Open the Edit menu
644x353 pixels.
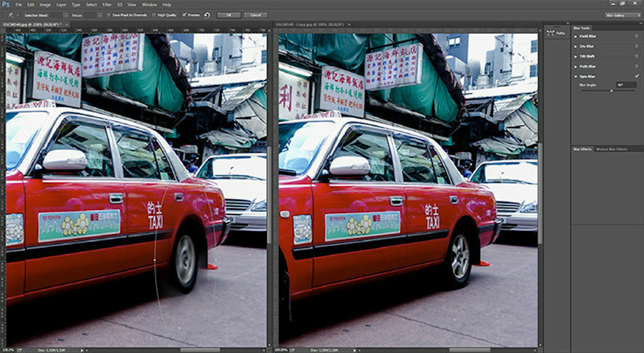tap(31, 5)
